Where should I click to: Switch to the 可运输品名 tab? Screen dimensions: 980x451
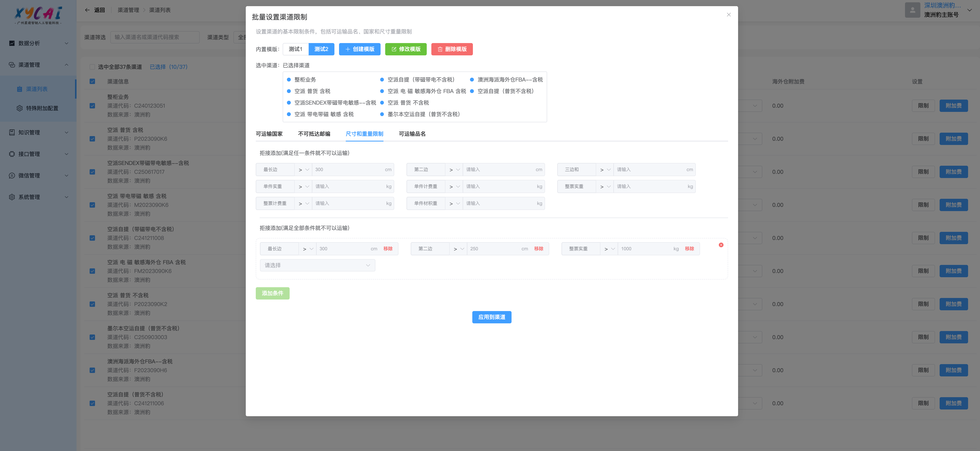click(412, 134)
